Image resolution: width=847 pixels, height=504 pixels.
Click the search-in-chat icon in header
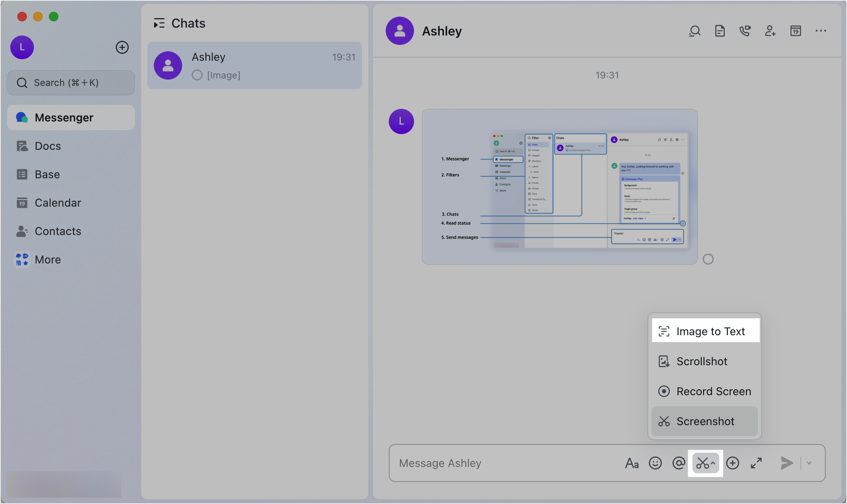click(x=695, y=31)
